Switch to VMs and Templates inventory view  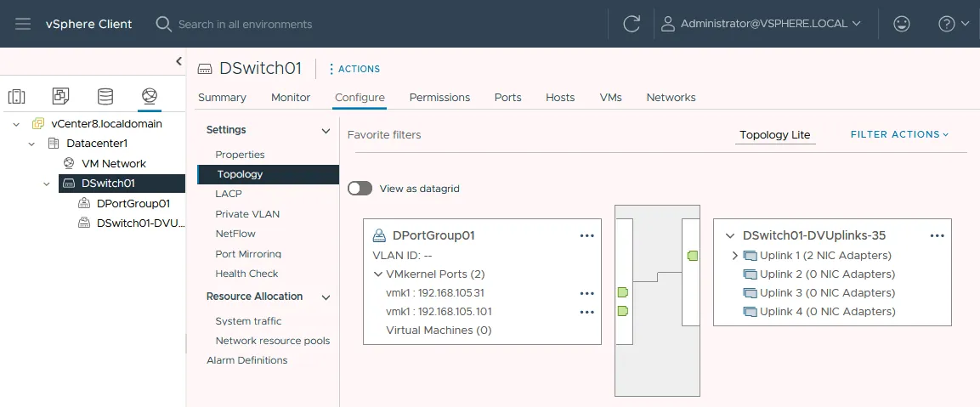click(x=60, y=96)
